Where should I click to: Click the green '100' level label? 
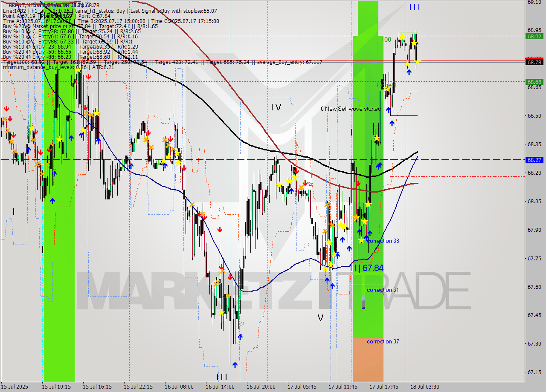[x=386, y=40]
